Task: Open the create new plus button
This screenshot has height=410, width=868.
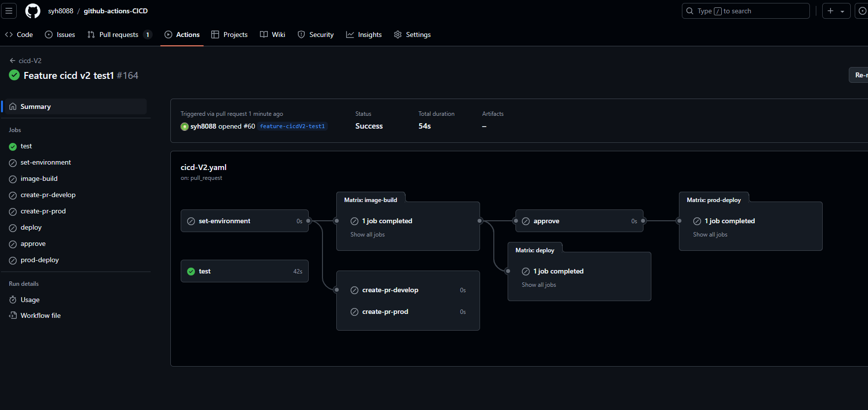Action: (831, 11)
